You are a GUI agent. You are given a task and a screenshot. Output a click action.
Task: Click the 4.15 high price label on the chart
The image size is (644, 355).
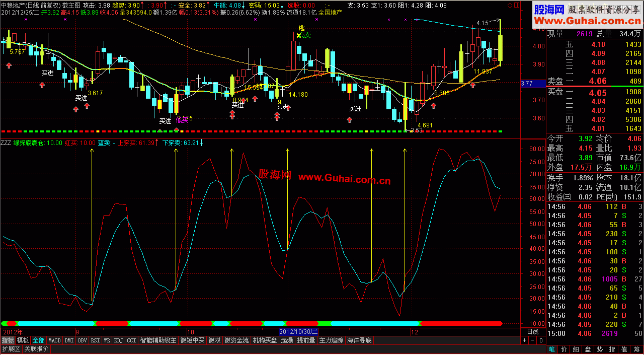coord(482,23)
